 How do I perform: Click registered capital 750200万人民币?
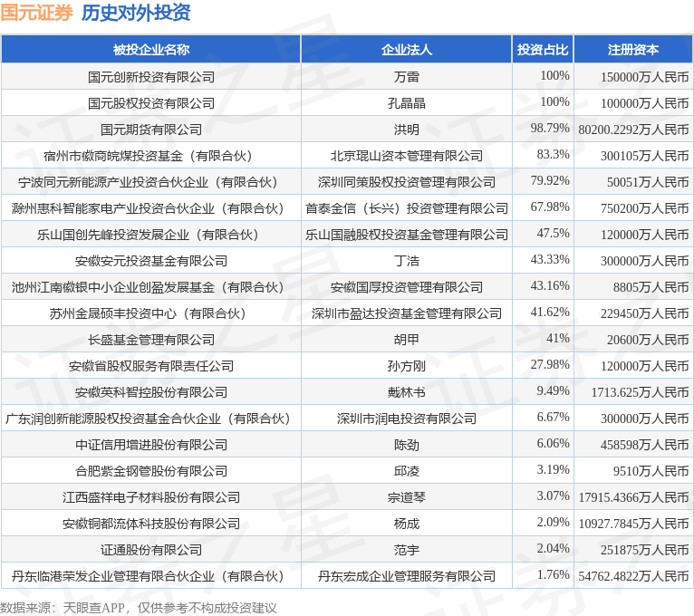[x=644, y=208]
